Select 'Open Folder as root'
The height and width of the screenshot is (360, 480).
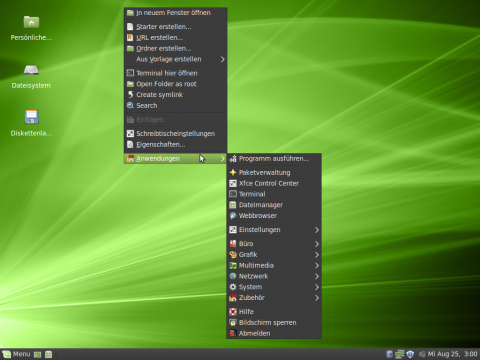pos(176,84)
